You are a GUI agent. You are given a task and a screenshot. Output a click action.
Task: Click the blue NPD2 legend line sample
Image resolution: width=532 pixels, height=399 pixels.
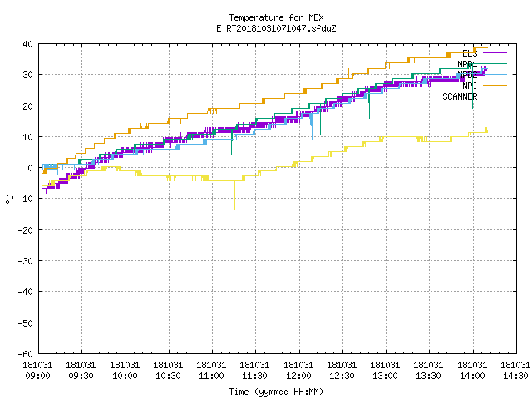[495, 74]
